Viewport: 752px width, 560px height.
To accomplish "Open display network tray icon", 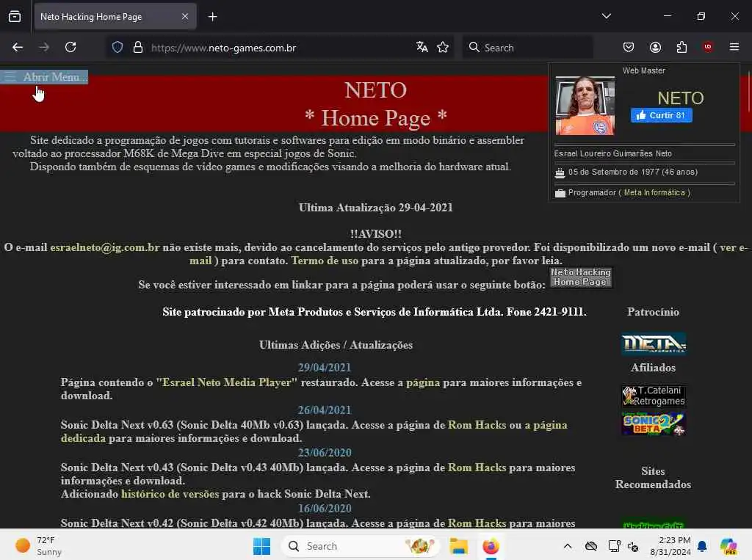I will click(x=613, y=546).
